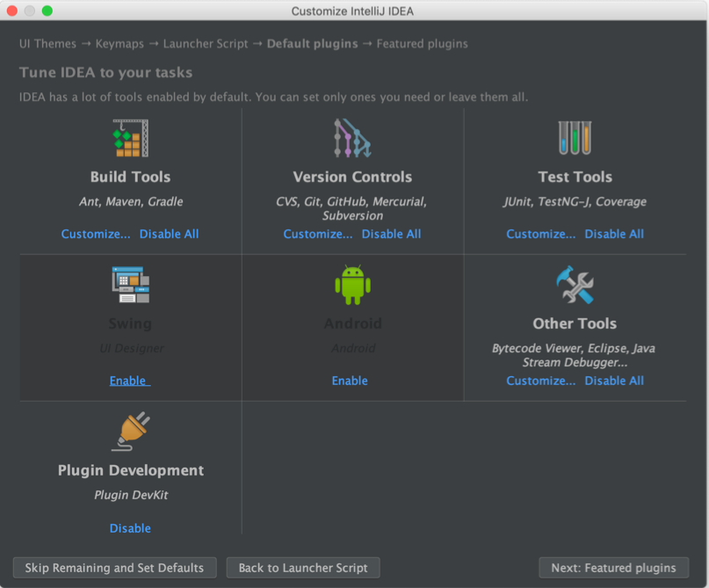Enable the Swing UI Designer plugin
This screenshot has height=588, width=709.
(130, 381)
